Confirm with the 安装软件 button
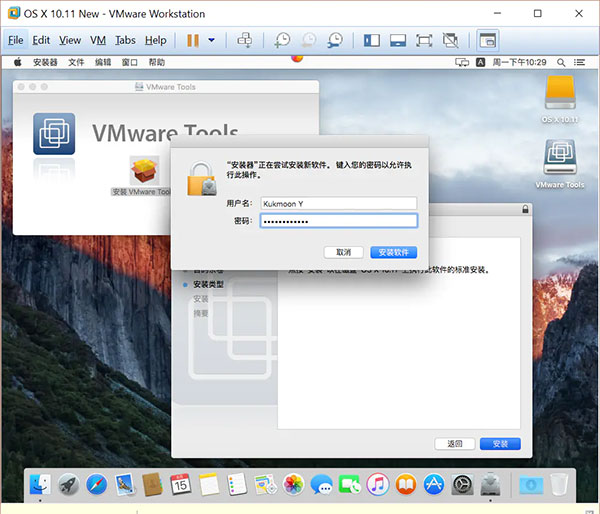Image resolution: width=600 pixels, height=514 pixels. [393, 252]
